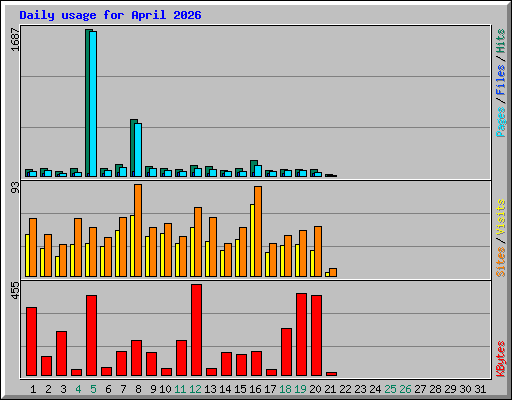Click the 1687 top chart axis value
The height and width of the screenshot is (400, 512).
[x=15, y=40]
